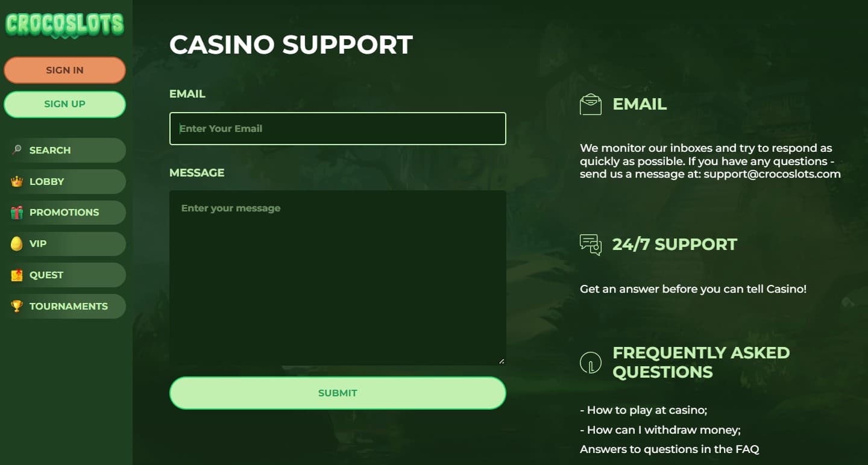Click the message box resize handle

coord(502,361)
